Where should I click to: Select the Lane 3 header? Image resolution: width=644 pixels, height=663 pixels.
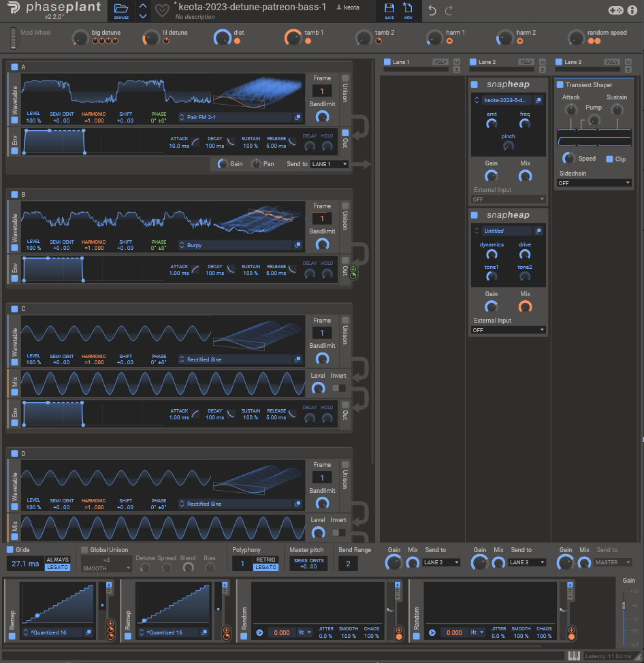point(573,62)
